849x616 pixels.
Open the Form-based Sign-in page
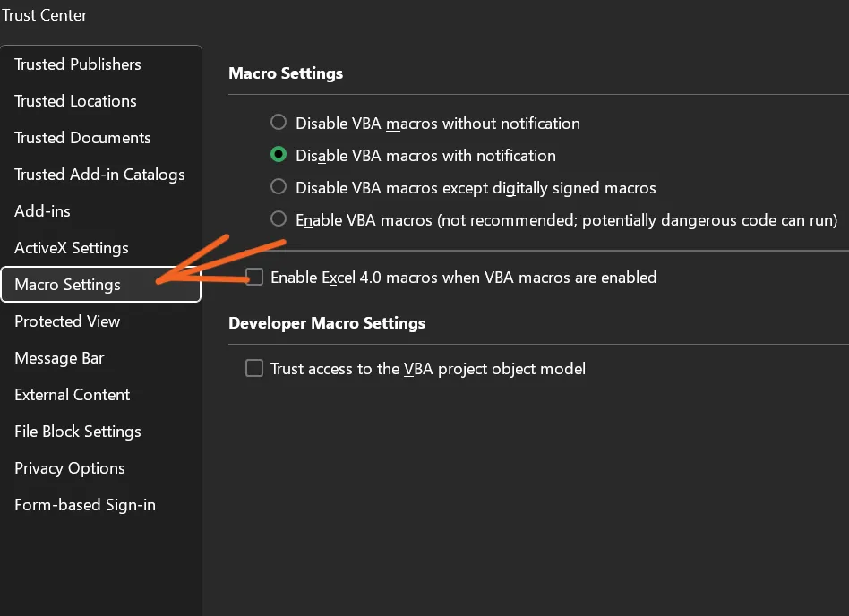[x=84, y=505]
